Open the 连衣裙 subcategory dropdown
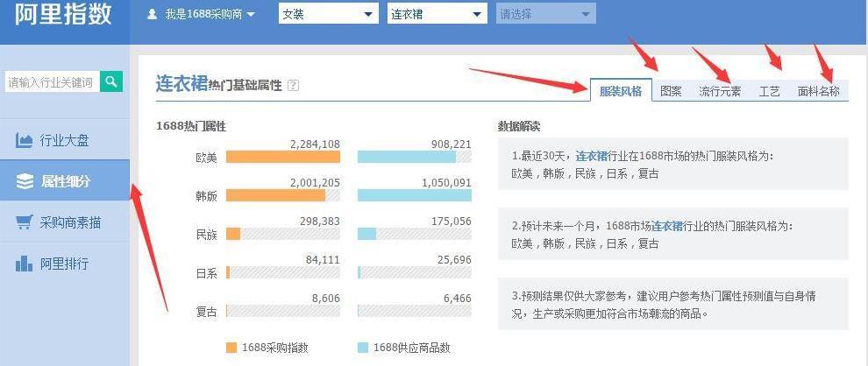The height and width of the screenshot is (366, 868). [437, 14]
